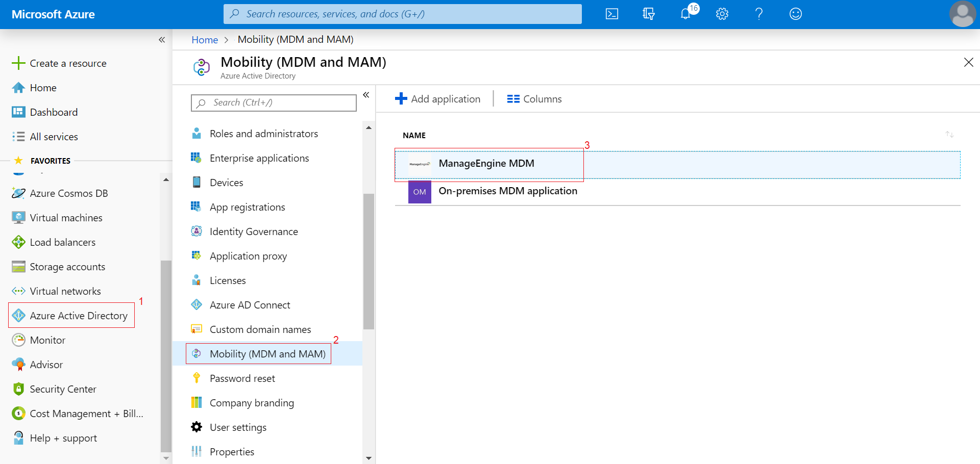Open portal settings gear
Viewport: 980px width, 464px height.
coord(722,14)
